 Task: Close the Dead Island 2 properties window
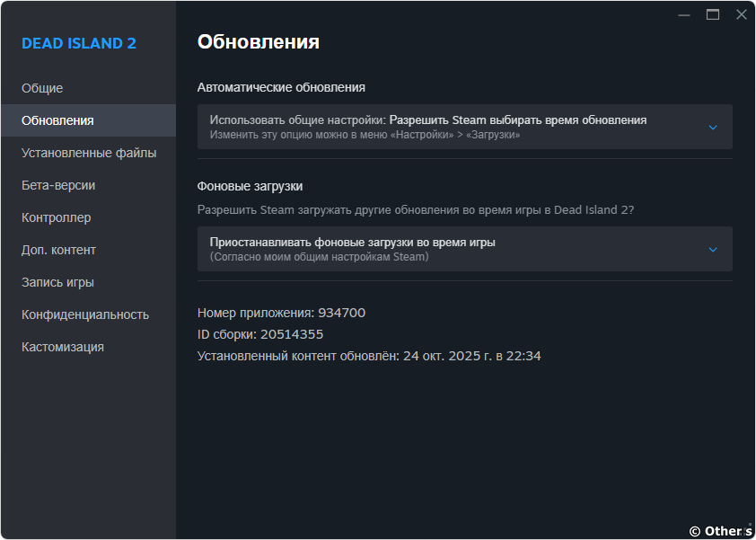coord(741,14)
